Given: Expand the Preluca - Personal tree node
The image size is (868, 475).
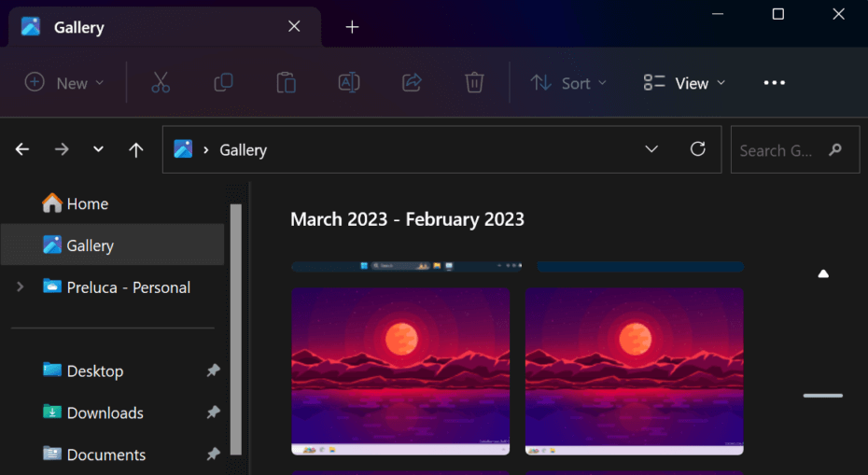Looking at the screenshot, I should tap(20, 287).
